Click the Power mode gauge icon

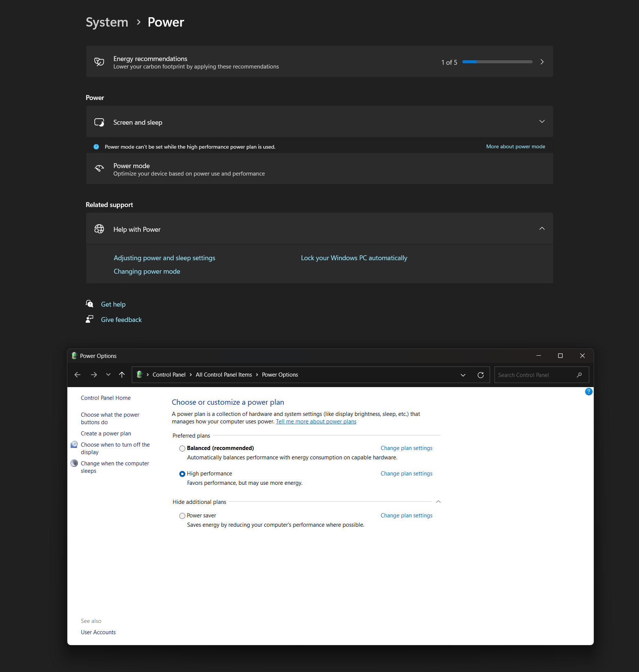pyautogui.click(x=99, y=168)
